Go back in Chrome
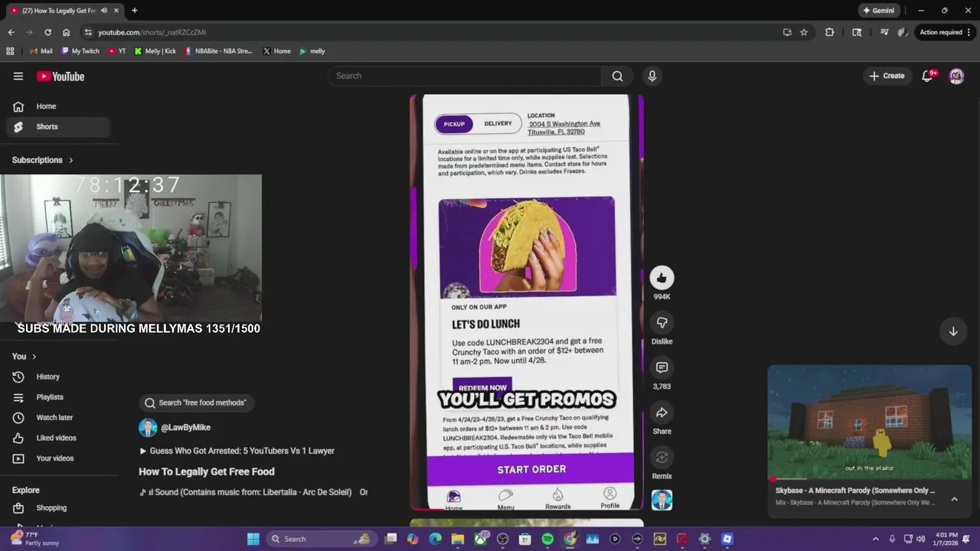The width and height of the screenshot is (980, 551). click(x=11, y=32)
